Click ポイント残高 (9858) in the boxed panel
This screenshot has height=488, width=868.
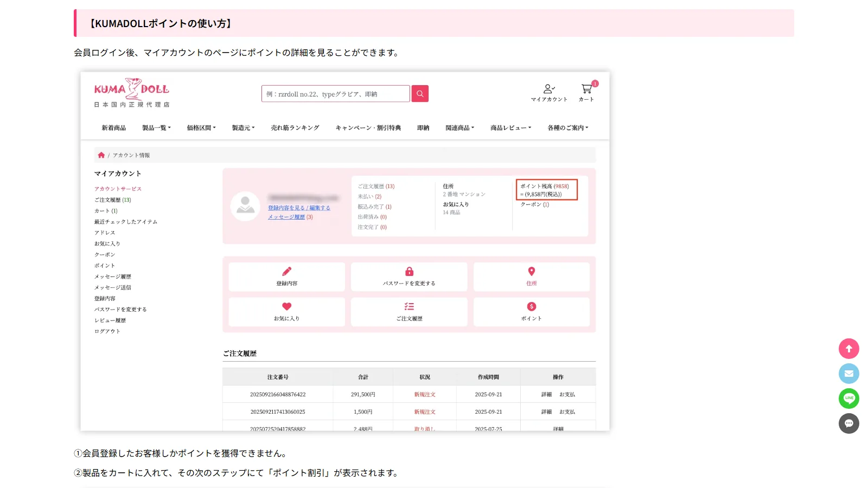coord(545,186)
